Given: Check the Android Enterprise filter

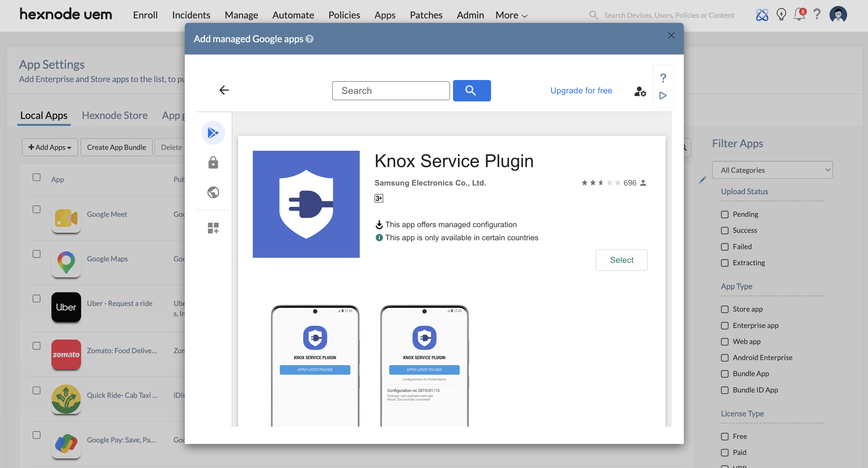Looking at the screenshot, I should click(x=725, y=358).
